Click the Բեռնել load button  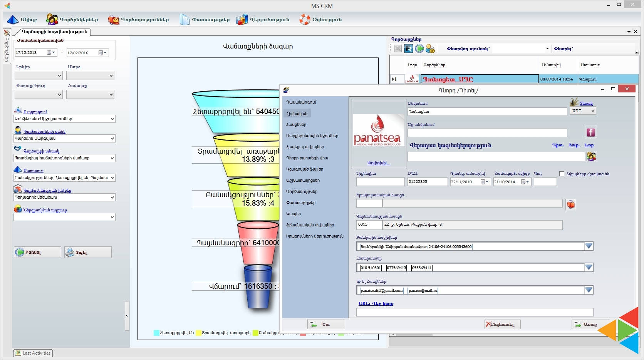point(37,252)
